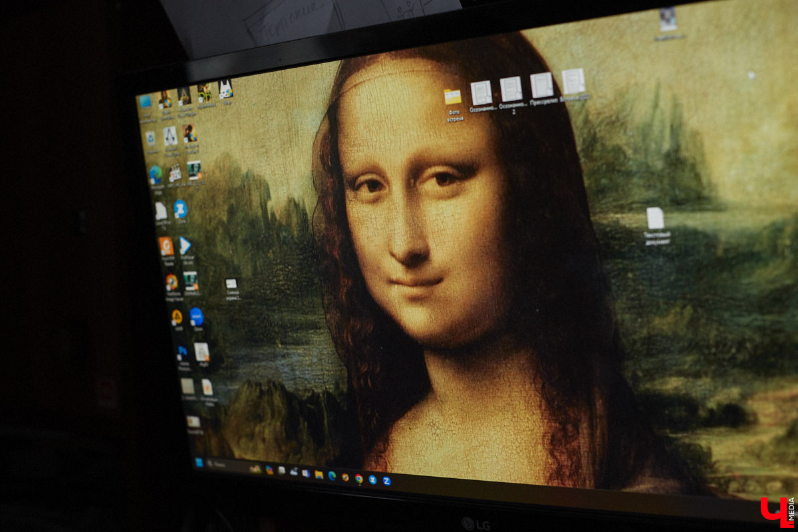Open the Copilot icon on the taskbar

(x=269, y=469)
